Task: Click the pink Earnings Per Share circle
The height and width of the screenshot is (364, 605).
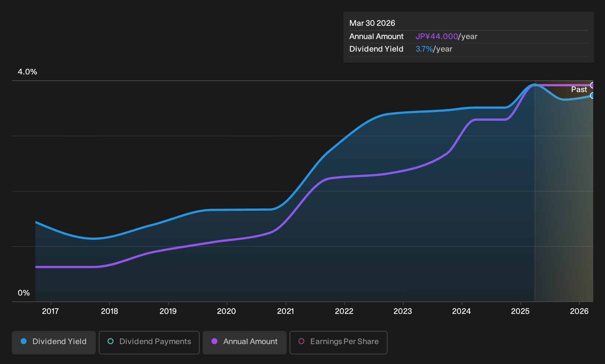Action: [301, 341]
